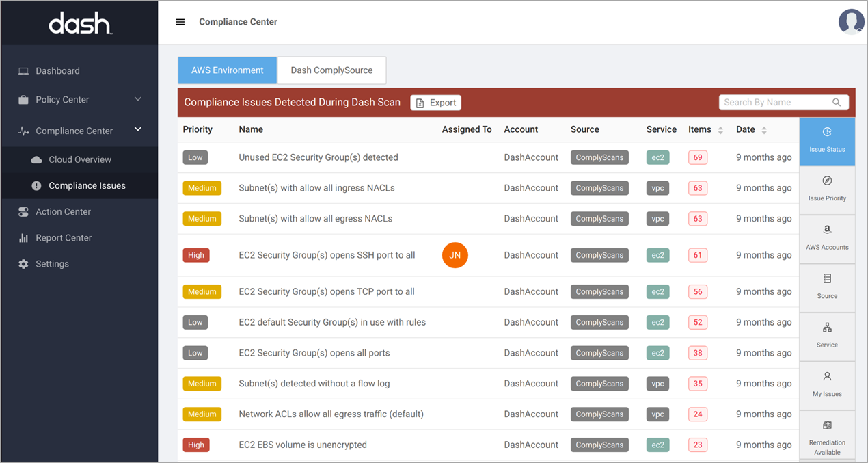The image size is (868, 463).
Task: Open the AWS Accounts filter
Action: click(x=827, y=239)
